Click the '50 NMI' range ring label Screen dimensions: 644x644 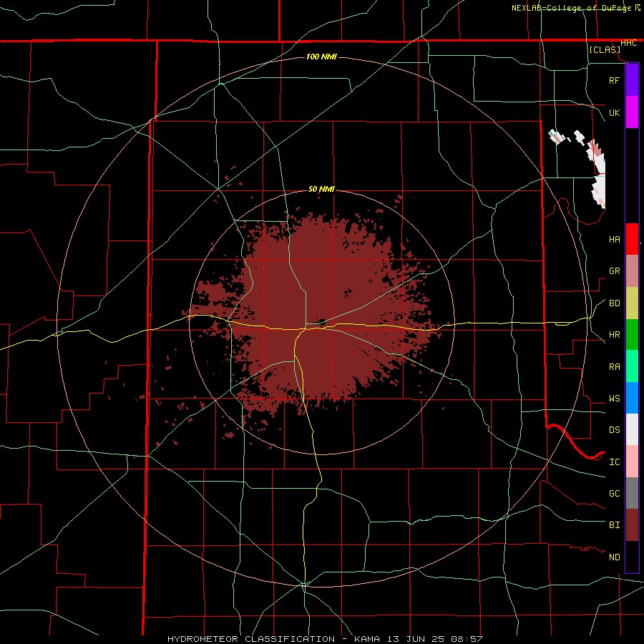point(321,189)
